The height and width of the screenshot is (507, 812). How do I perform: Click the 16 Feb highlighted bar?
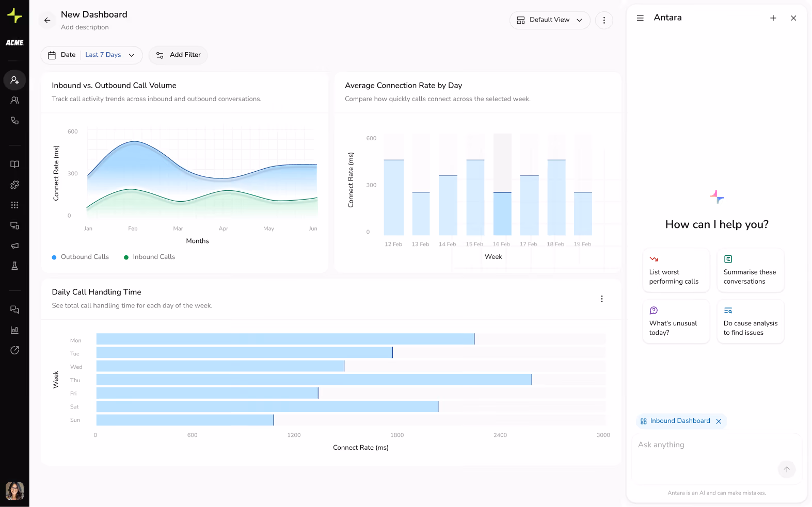pyautogui.click(x=502, y=214)
